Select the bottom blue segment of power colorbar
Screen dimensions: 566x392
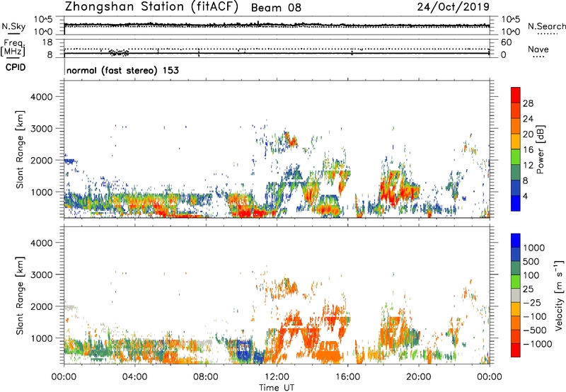pos(516,204)
